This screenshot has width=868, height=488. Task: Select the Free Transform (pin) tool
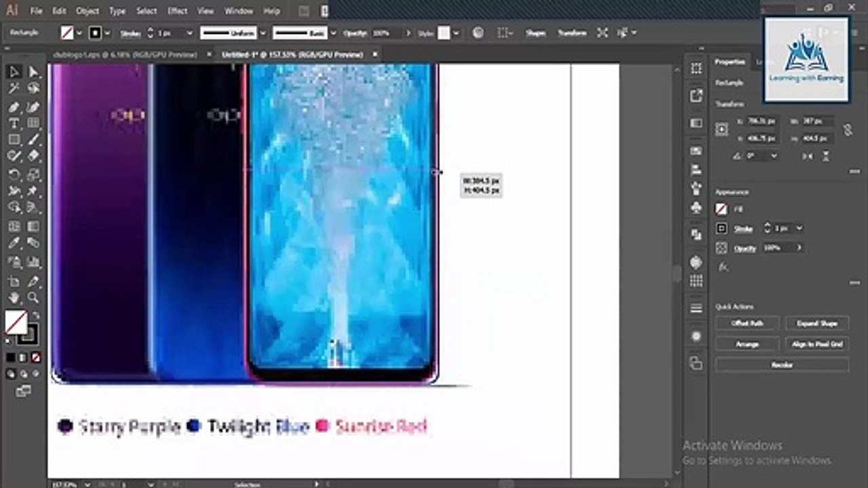[x=33, y=191]
